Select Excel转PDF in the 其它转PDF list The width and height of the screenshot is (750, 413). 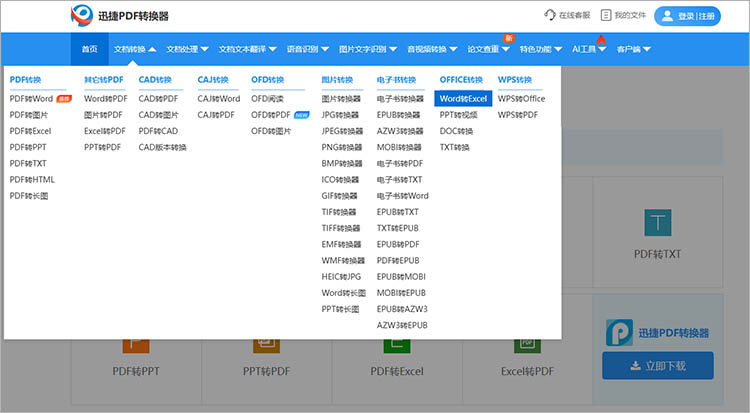point(105,131)
